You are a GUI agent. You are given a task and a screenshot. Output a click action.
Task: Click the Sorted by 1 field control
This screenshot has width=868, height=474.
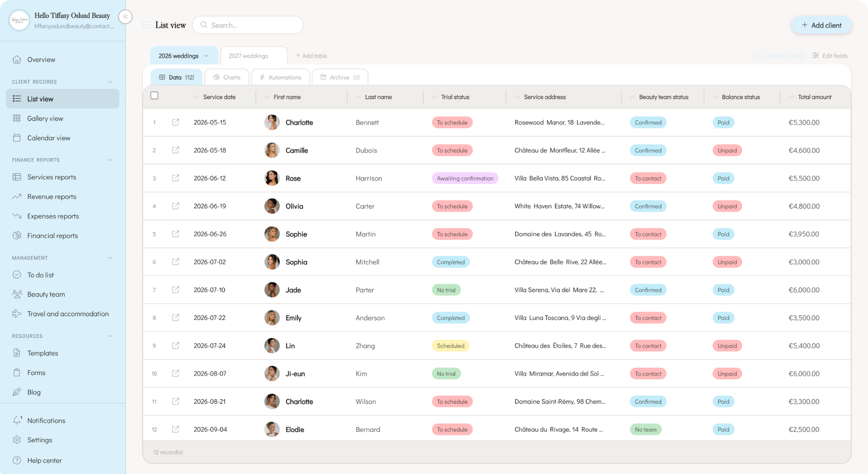tap(779, 56)
